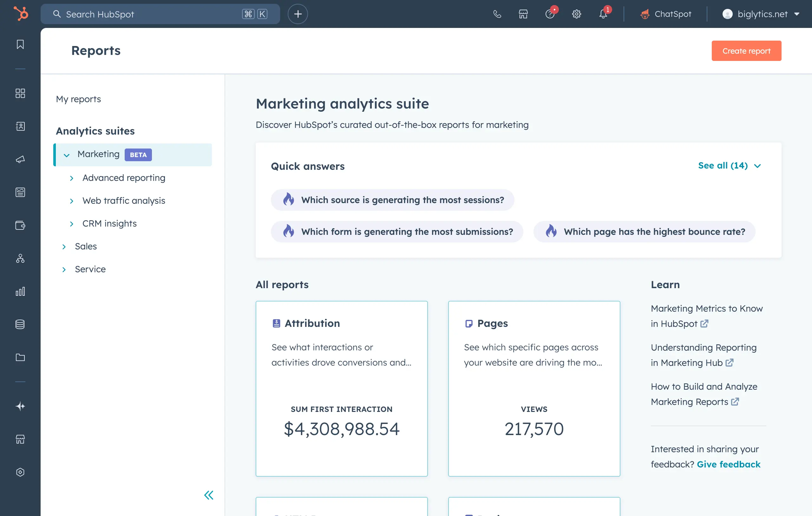Click the Create report button
Viewport: 812px width, 516px height.
(x=746, y=51)
